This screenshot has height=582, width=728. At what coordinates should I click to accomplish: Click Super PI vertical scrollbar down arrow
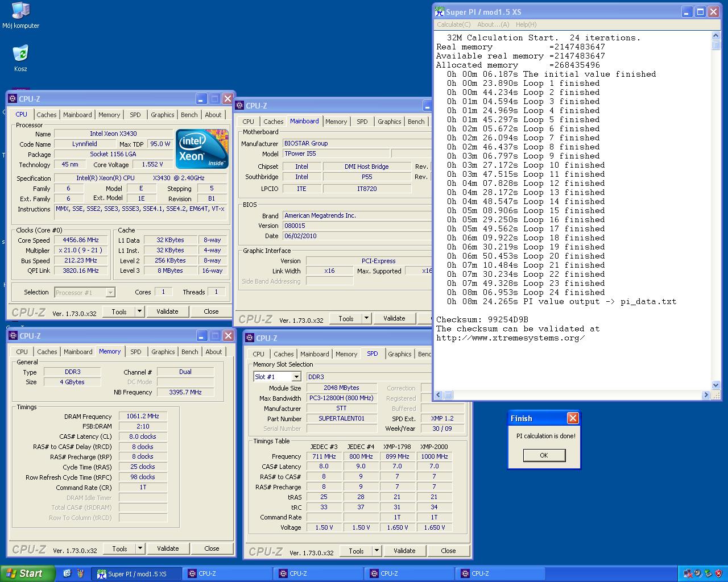pos(716,386)
